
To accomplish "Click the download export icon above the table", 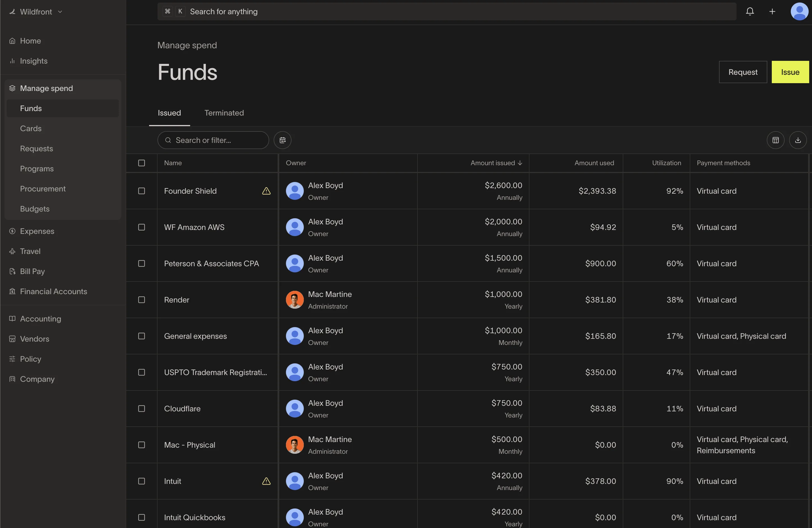I will point(798,140).
